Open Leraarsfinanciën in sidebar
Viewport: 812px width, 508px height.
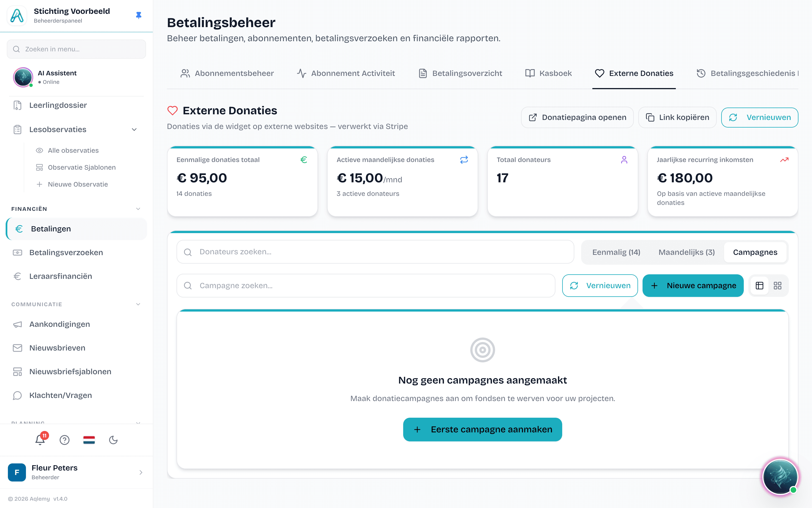pyautogui.click(x=76, y=276)
